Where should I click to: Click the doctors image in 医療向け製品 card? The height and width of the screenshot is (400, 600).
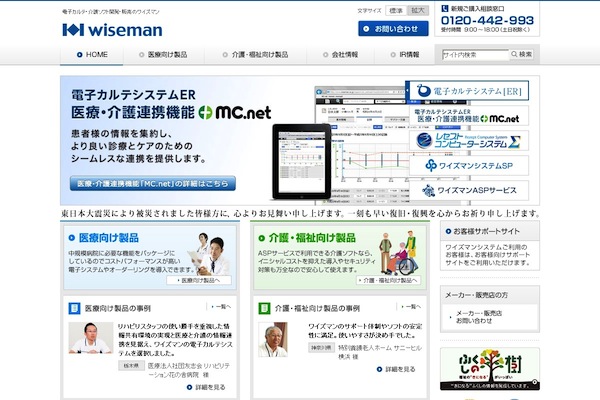(210, 253)
